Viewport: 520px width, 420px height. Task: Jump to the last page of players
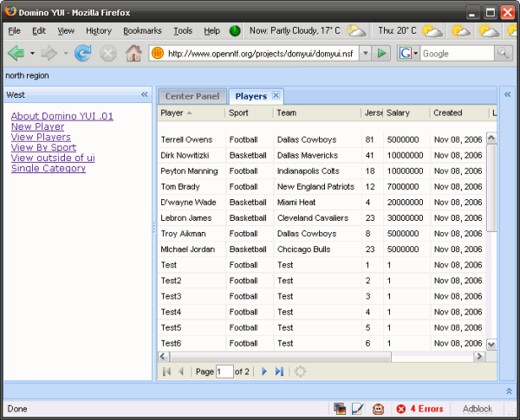point(279,372)
